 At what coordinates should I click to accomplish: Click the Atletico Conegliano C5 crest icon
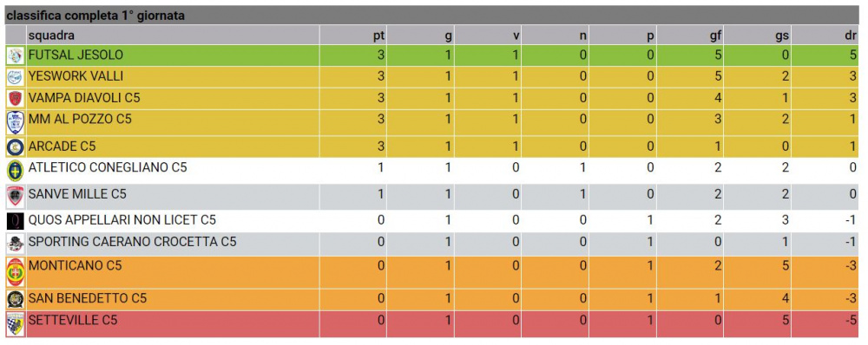pos(16,170)
